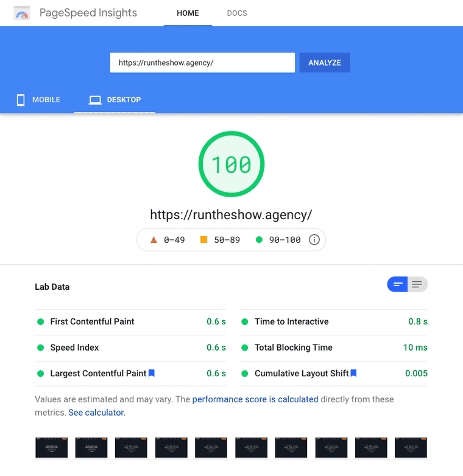Click the runtheshow.agency URL heading
The image size is (463, 476).
tap(231, 215)
